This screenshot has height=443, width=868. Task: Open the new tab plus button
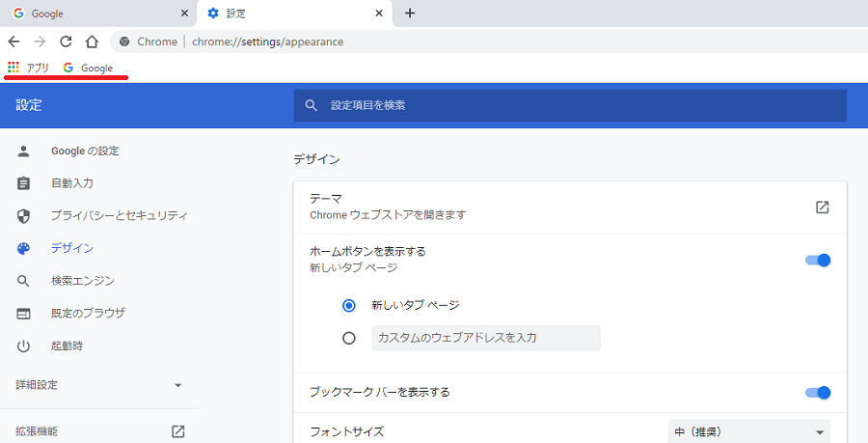pyautogui.click(x=410, y=13)
